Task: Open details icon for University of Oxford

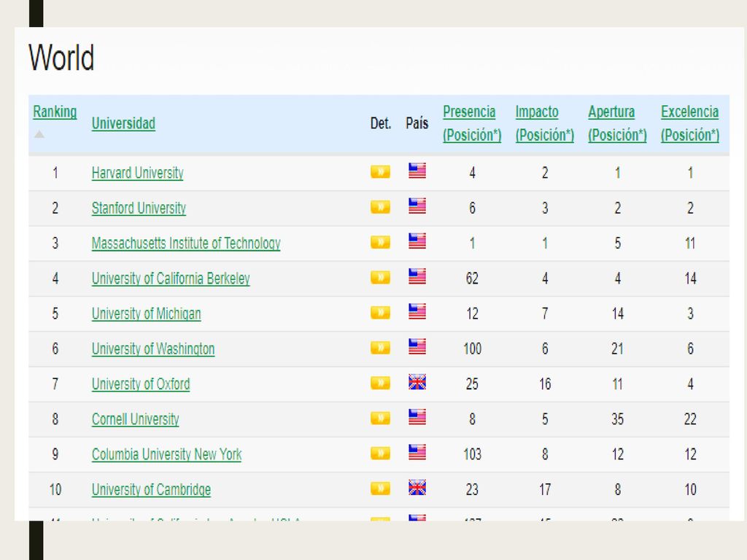Action: [380, 383]
